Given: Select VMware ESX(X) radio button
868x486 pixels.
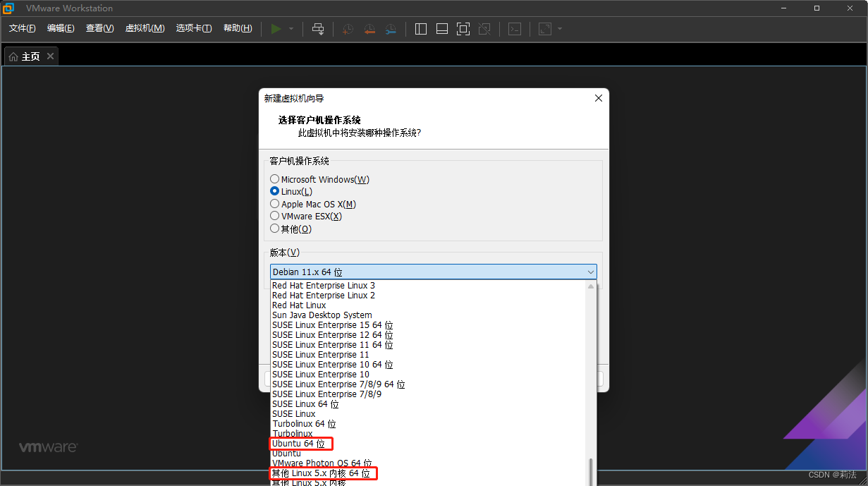Looking at the screenshot, I should coord(275,216).
